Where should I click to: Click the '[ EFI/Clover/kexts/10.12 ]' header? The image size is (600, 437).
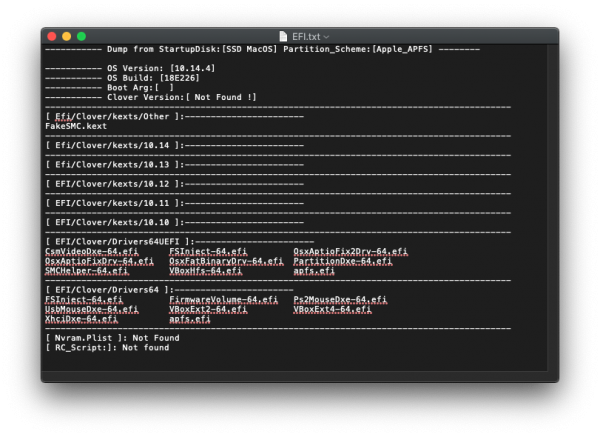(115, 184)
